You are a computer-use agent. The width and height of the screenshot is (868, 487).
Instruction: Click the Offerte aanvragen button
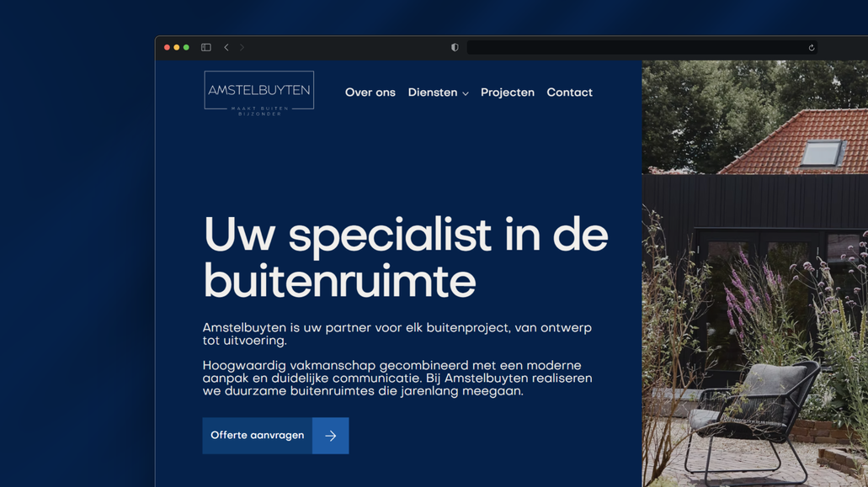[257, 435]
